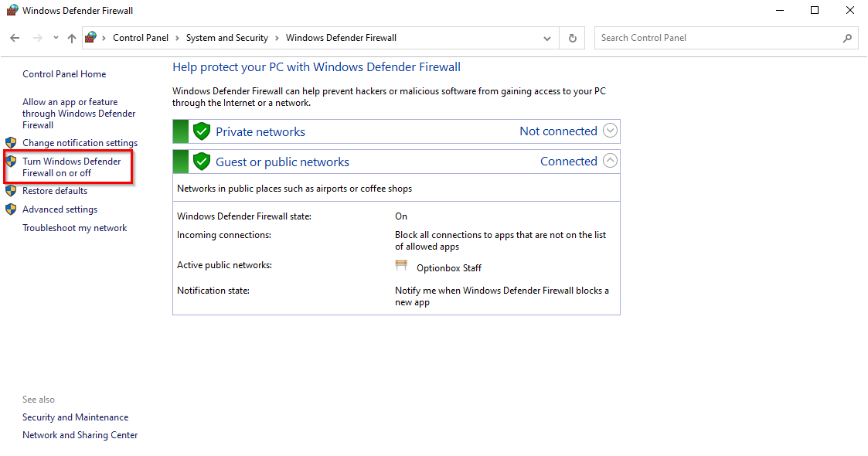Open the address bar history dropdown
Image resolution: width=868 pixels, height=456 pixels.
tap(547, 38)
